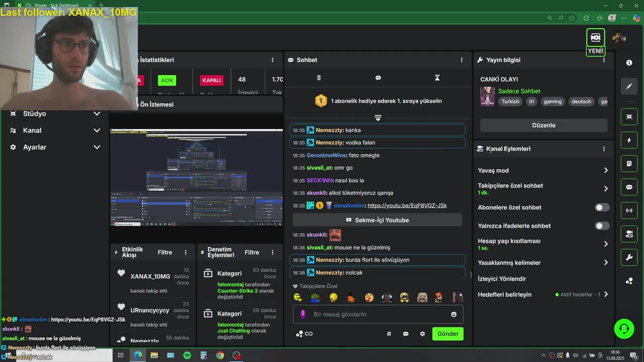Open the emoji picker smiley icon
Viewport: 644px width, 362px height.
(x=454, y=314)
